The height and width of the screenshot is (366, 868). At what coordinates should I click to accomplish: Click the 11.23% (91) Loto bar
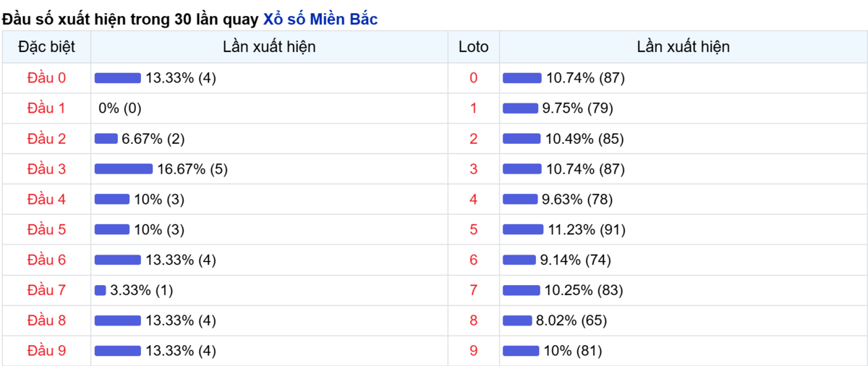point(523,230)
